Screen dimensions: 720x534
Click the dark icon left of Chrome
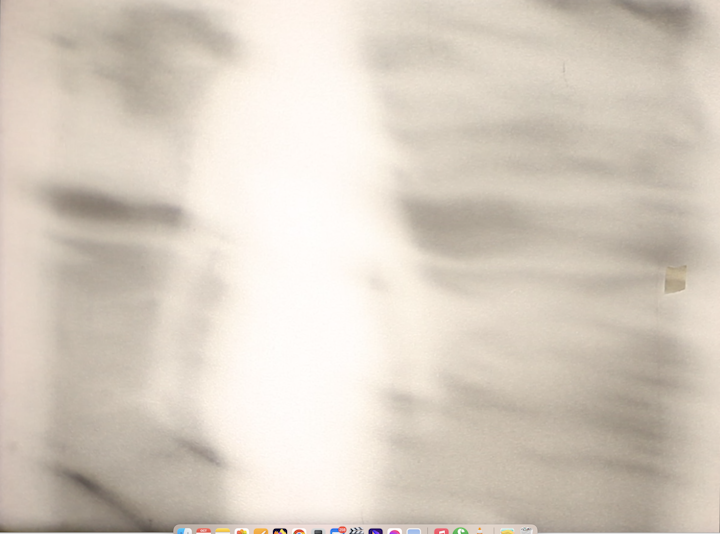tap(279, 531)
